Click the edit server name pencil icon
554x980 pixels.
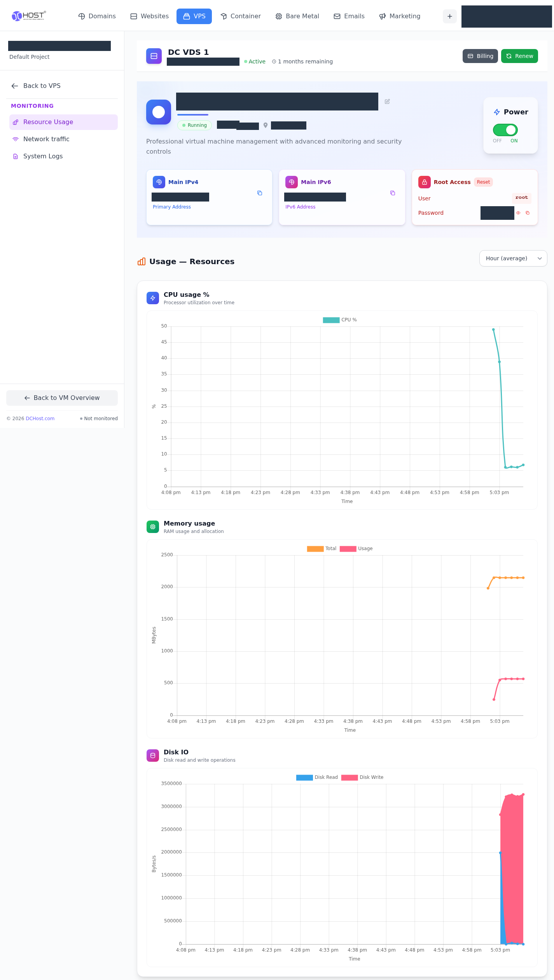click(x=387, y=102)
